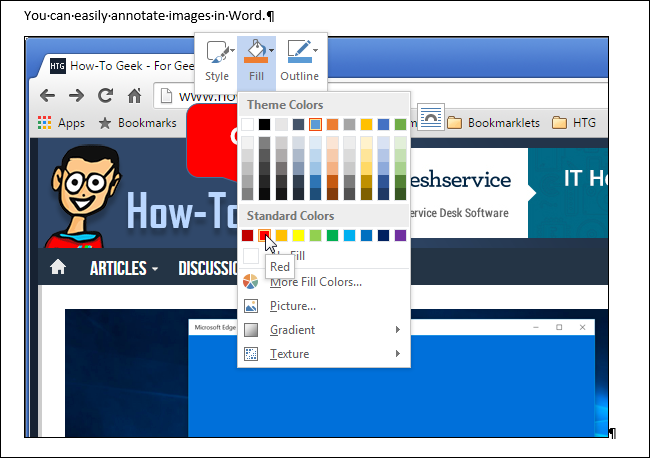Expand the Texture submenu arrow

398,354
